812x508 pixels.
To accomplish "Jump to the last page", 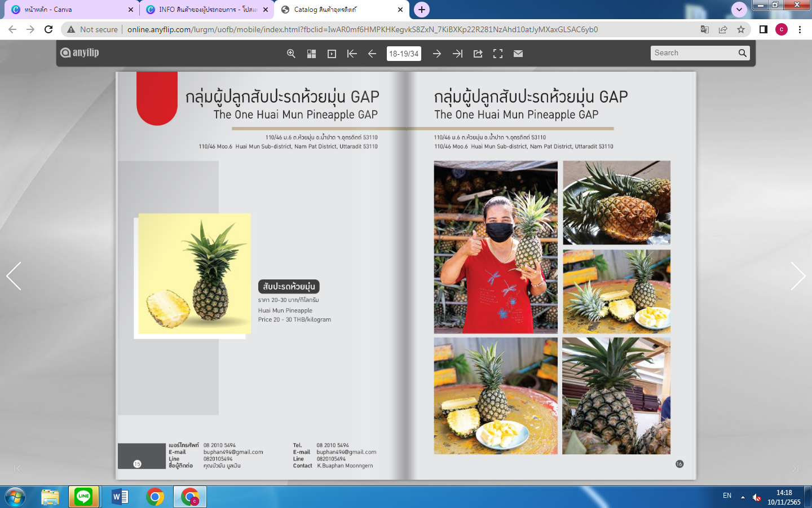I will click(457, 54).
